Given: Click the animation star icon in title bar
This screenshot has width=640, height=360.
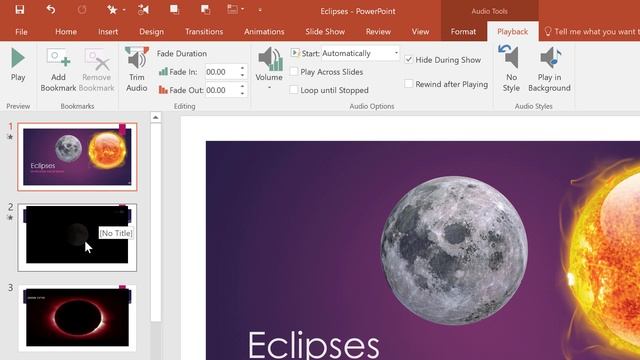Looking at the screenshot, I should pos(112,9).
